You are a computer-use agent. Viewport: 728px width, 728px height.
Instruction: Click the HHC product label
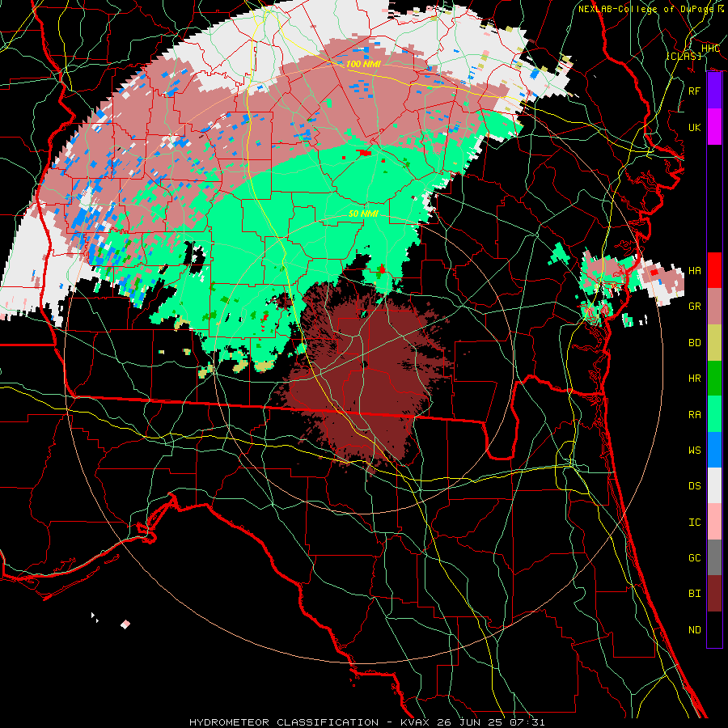[x=710, y=49]
